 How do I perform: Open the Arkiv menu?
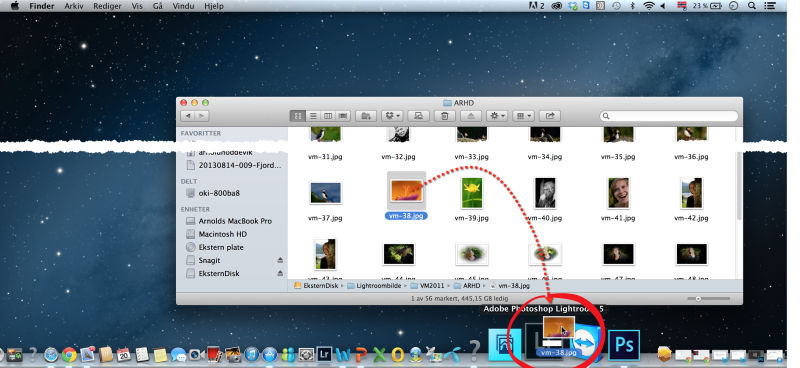click(73, 6)
